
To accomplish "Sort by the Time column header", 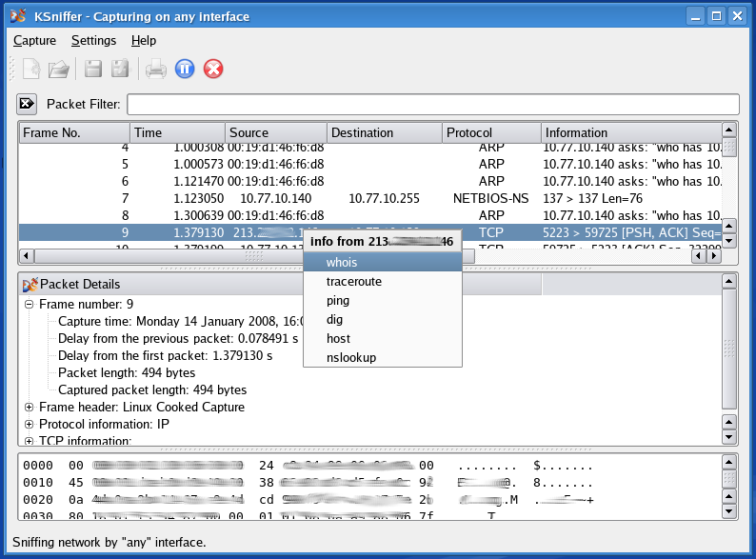I will (x=177, y=132).
